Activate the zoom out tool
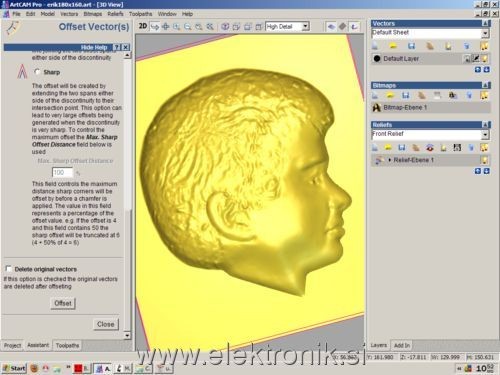The width and height of the screenshot is (500, 375). click(x=188, y=27)
